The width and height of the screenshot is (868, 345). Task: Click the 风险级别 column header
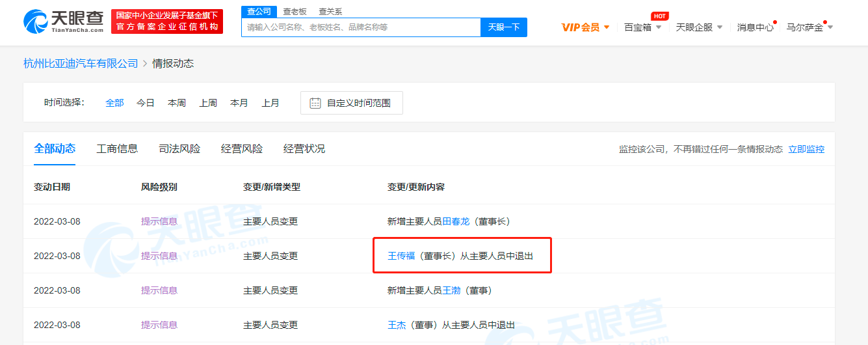click(x=159, y=187)
